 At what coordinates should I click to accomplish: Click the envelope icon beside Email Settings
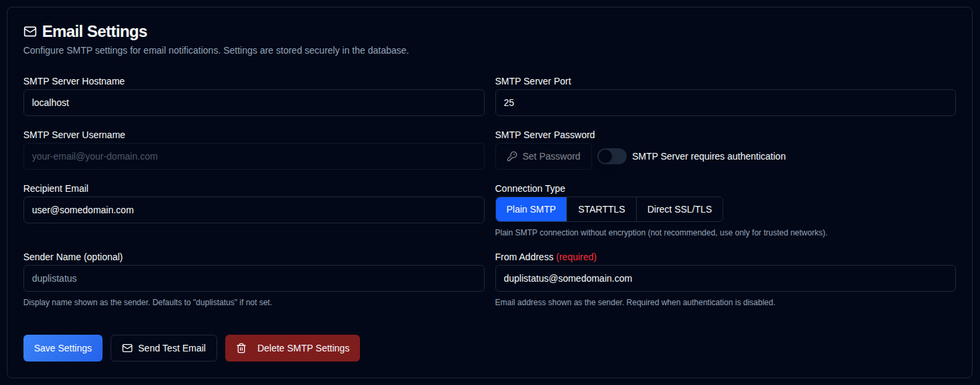tap(30, 32)
